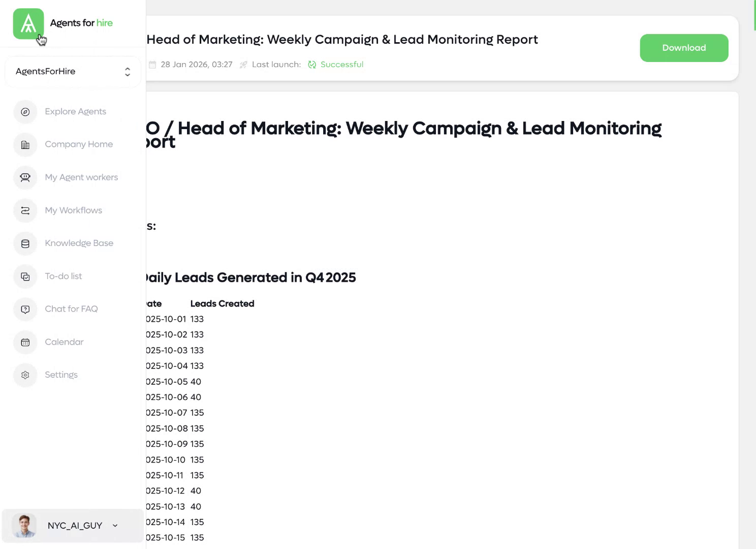Click the NYC_AI_GUY username
The height and width of the screenshot is (549, 756).
click(75, 526)
